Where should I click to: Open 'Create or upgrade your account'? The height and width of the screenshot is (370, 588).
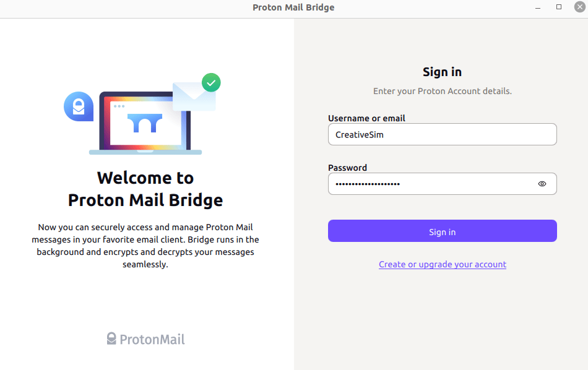[442, 264]
